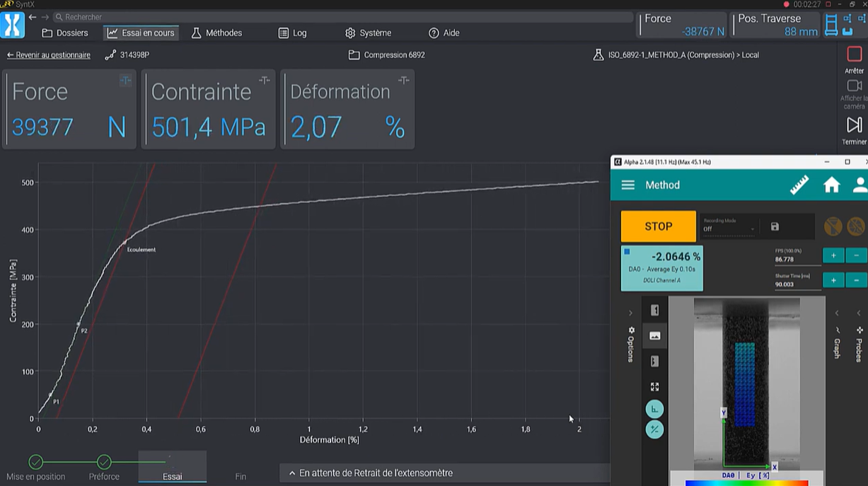Expand the 'En attente de Retrait' status bar
The height and width of the screenshot is (486, 868).
[x=293, y=473]
